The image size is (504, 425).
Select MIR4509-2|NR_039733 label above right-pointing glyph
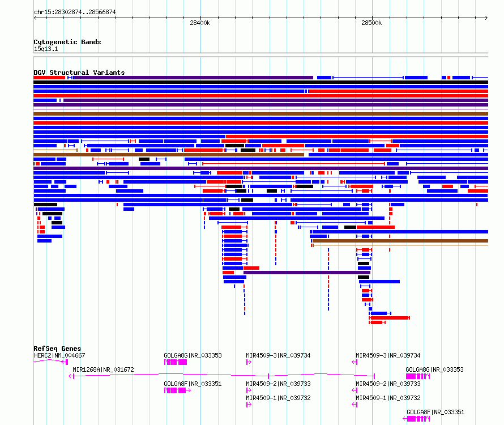279,384
